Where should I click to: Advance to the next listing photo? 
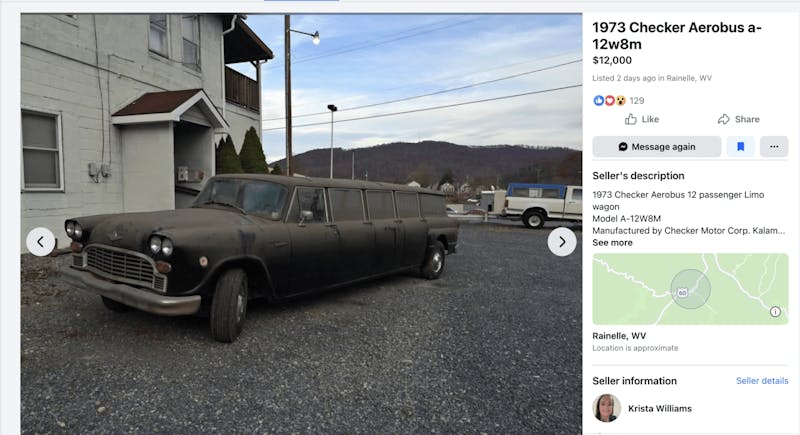tap(562, 242)
